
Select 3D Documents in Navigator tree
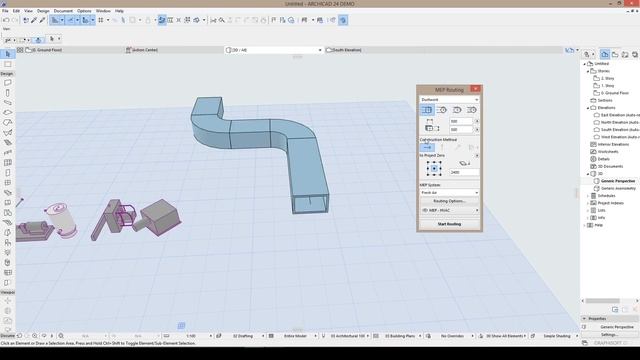tap(610, 167)
